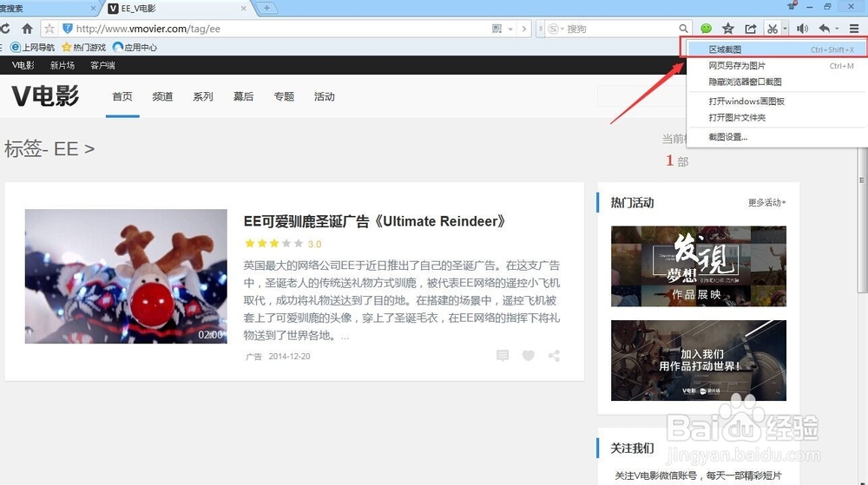Expand the address bar history dropdown

coord(510,29)
